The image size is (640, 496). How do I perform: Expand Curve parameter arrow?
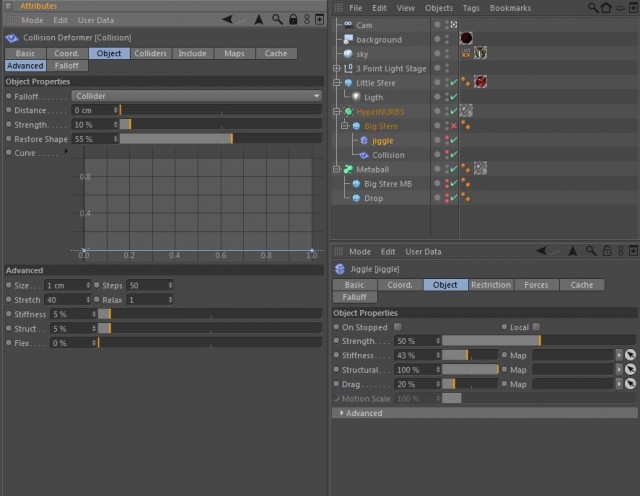coord(66,151)
